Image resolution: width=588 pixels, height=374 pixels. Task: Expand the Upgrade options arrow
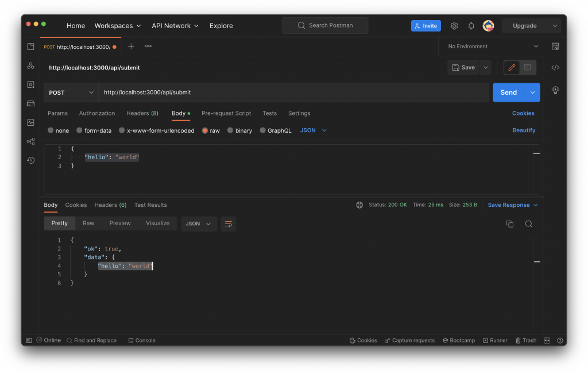(x=555, y=25)
